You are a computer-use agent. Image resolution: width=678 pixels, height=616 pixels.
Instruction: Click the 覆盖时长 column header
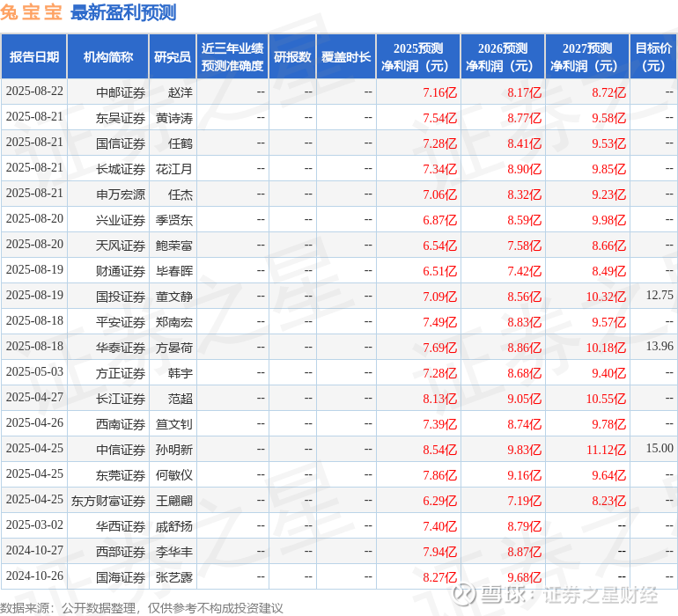pos(346,56)
